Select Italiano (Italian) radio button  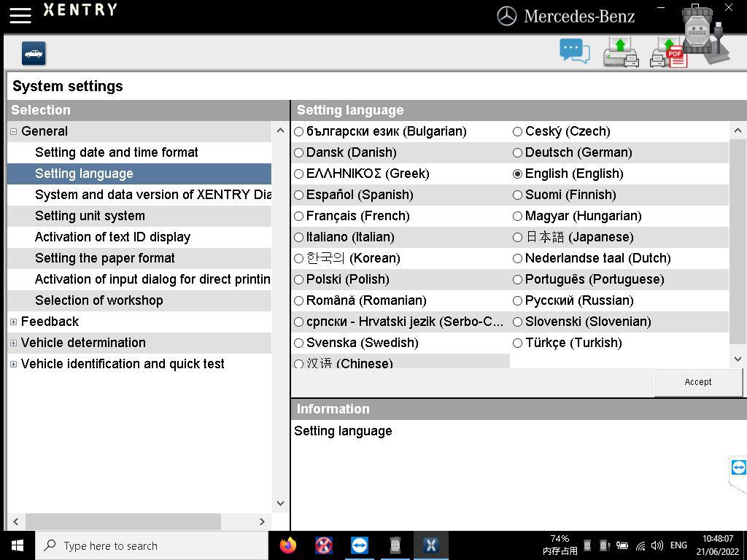click(298, 237)
